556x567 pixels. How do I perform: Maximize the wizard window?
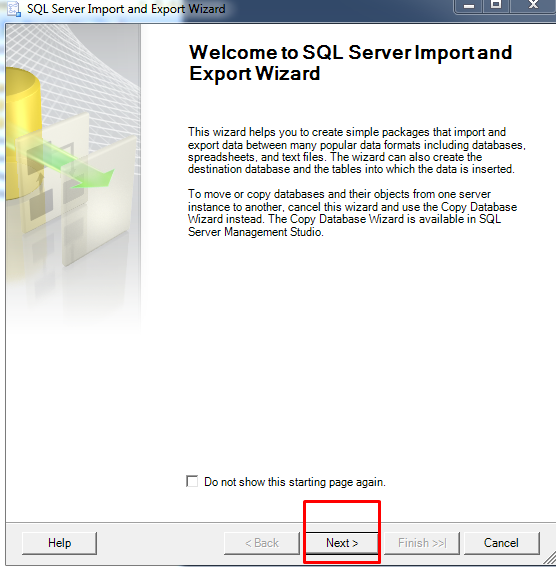tap(496, 5)
